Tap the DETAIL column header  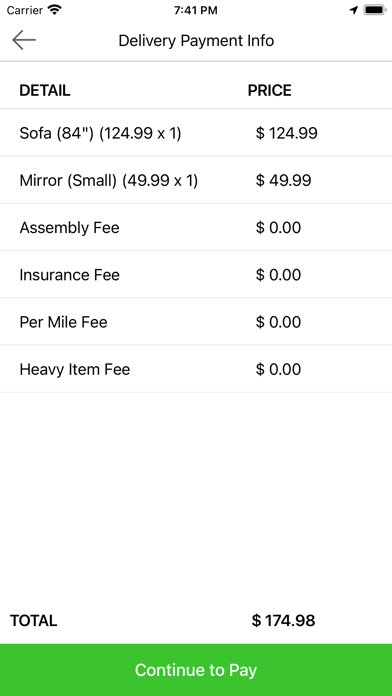(x=44, y=90)
